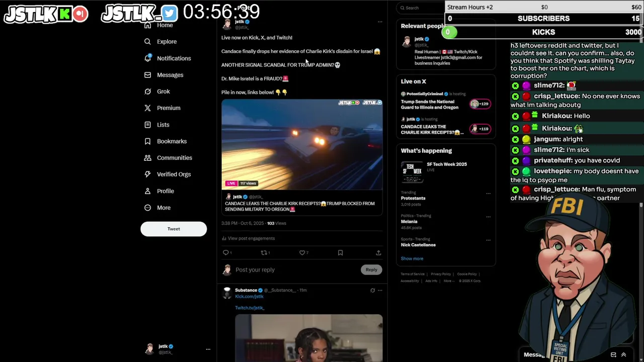Click Melania trending topic
644x362 pixels.
(x=409, y=222)
